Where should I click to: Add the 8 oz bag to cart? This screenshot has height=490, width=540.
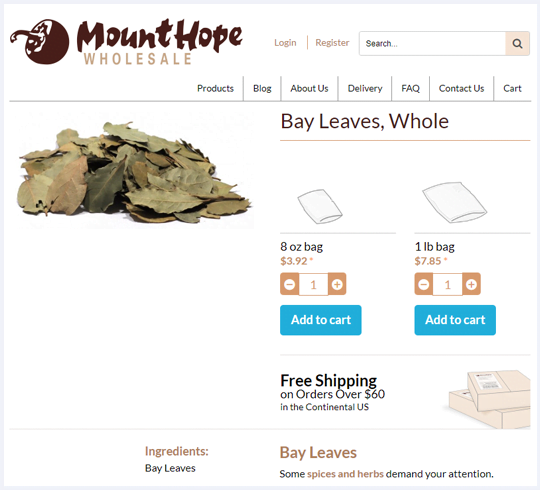321,320
